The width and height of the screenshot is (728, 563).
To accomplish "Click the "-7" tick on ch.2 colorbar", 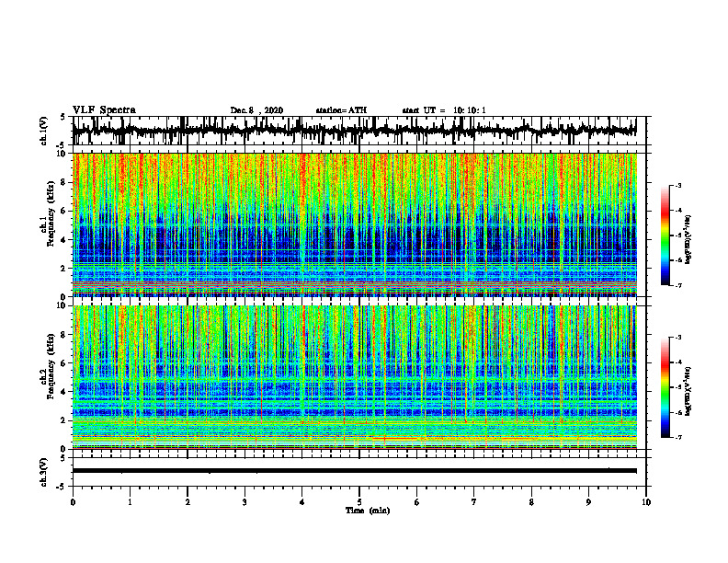I will [677, 437].
